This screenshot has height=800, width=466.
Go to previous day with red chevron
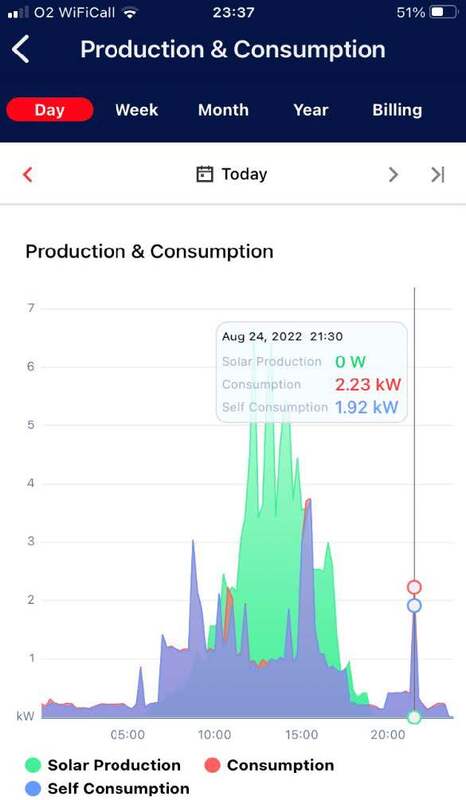[28, 174]
